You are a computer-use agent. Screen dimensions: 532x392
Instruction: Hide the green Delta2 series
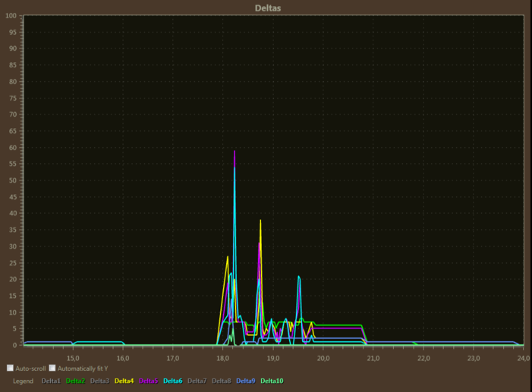75,381
